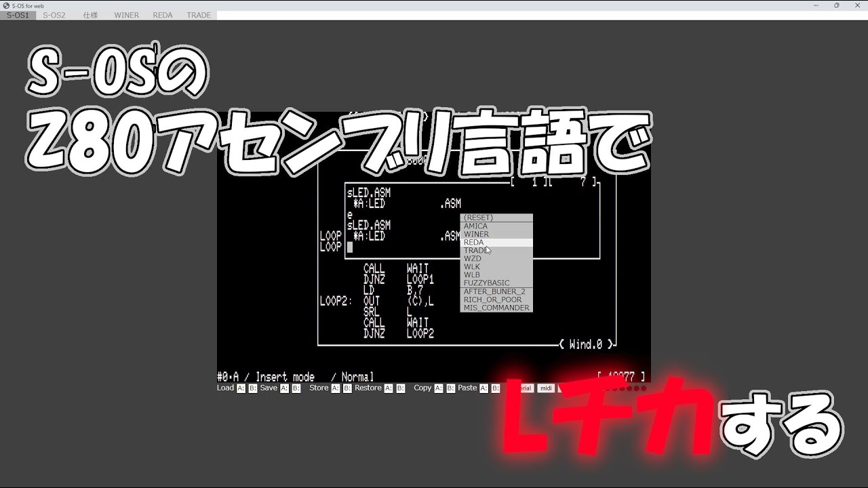Restore down the S-OS for web window

pos(836,5)
